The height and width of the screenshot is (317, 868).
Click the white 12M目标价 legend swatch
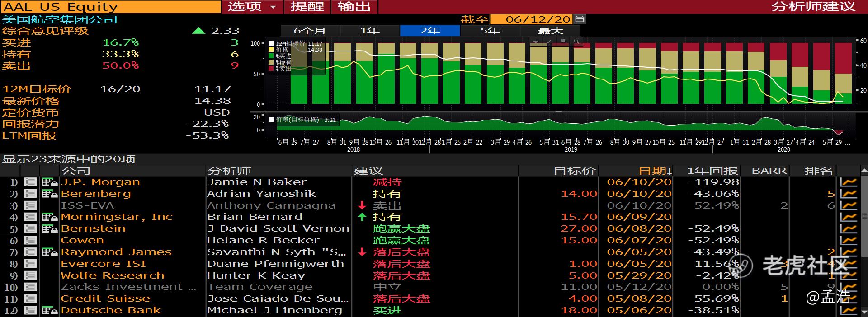(x=271, y=44)
